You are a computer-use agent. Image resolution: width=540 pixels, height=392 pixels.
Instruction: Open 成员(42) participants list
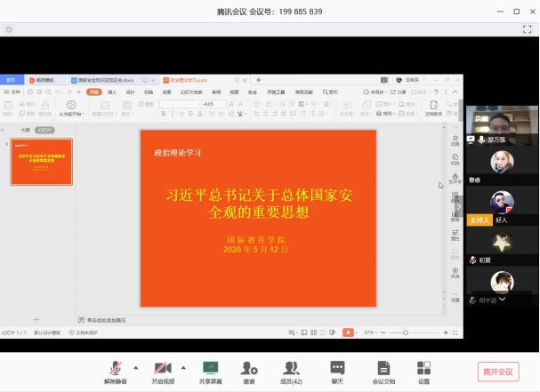pyautogui.click(x=291, y=368)
